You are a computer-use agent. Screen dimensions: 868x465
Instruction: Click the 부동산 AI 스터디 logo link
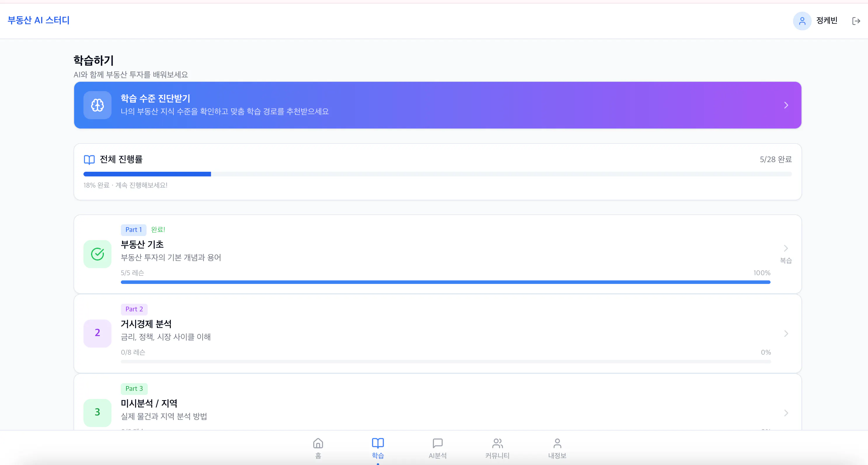click(x=38, y=20)
